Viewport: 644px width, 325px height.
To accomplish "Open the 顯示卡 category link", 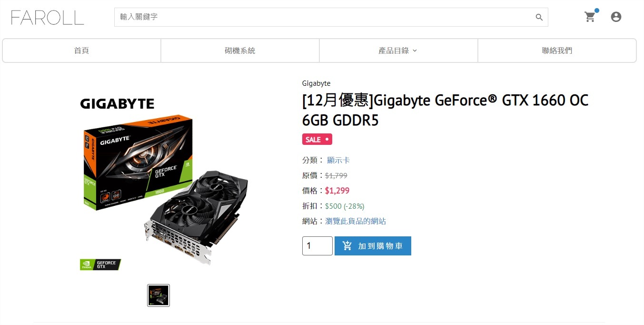I will [x=338, y=160].
